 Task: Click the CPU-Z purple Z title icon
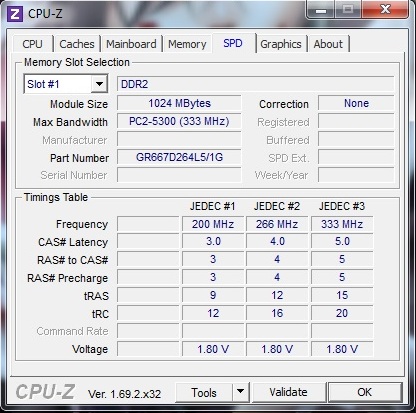pyautogui.click(x=15, y=14)
